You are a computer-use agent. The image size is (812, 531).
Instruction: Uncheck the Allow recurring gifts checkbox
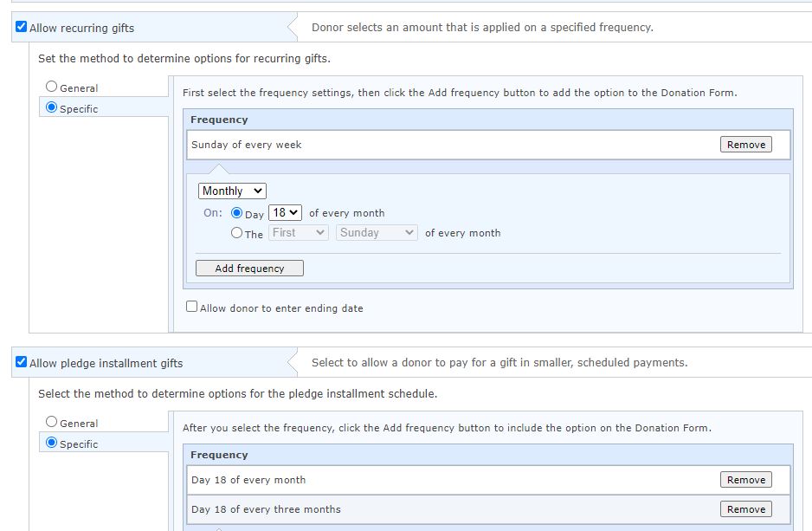pyautogui.click(x=22, y=27)
